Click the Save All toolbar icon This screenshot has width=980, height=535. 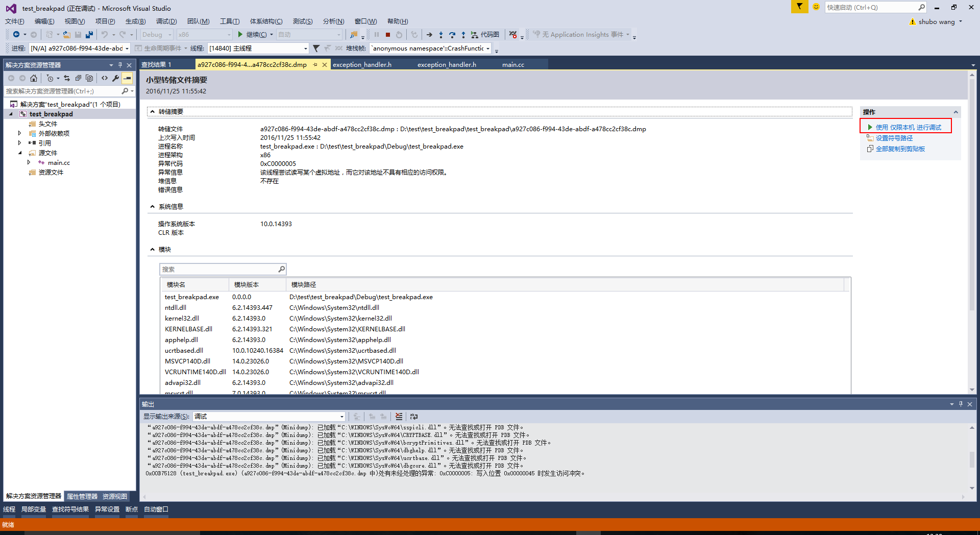click(x=89, y=35)
